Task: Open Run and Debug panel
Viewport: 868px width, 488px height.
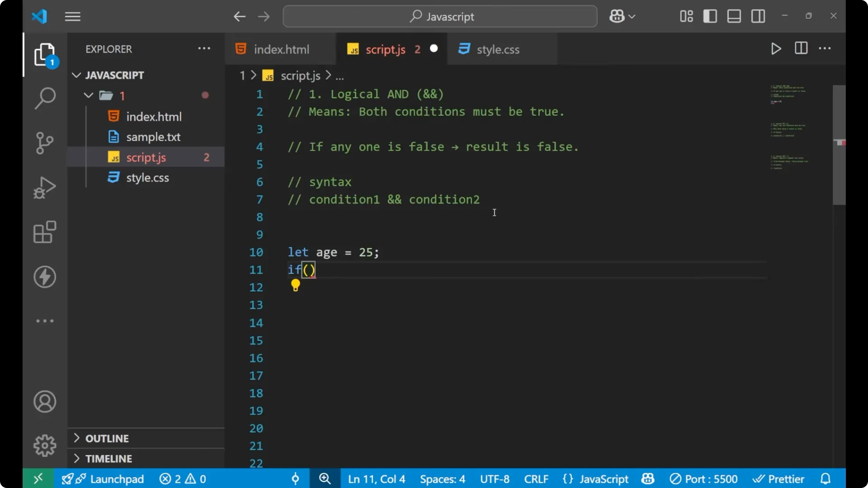Action: 44,188
